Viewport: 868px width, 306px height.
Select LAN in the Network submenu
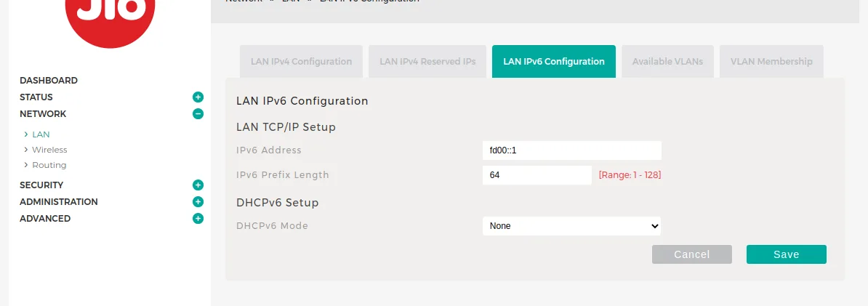[x=41, y=134]
